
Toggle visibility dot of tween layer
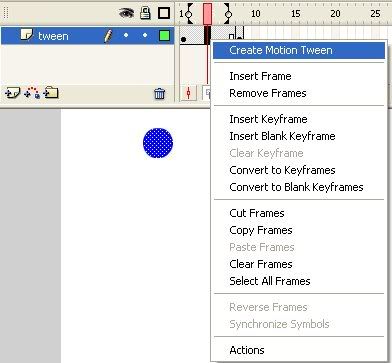click(126, 35)
